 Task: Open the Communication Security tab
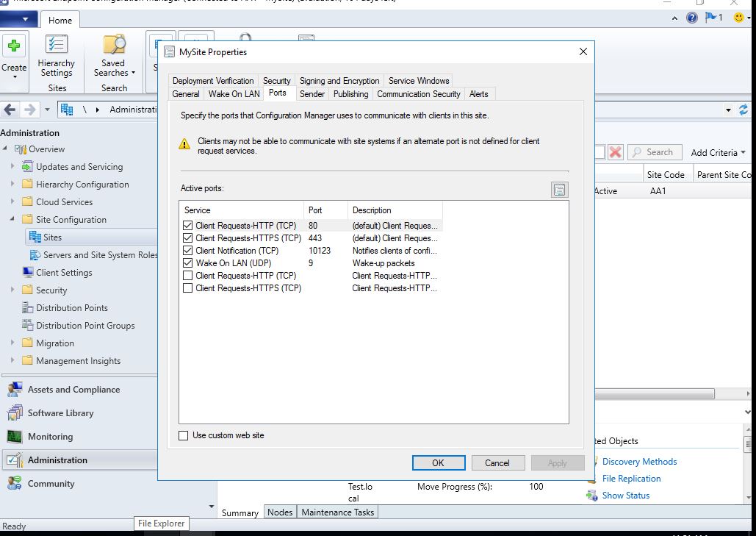coord(419,94)
